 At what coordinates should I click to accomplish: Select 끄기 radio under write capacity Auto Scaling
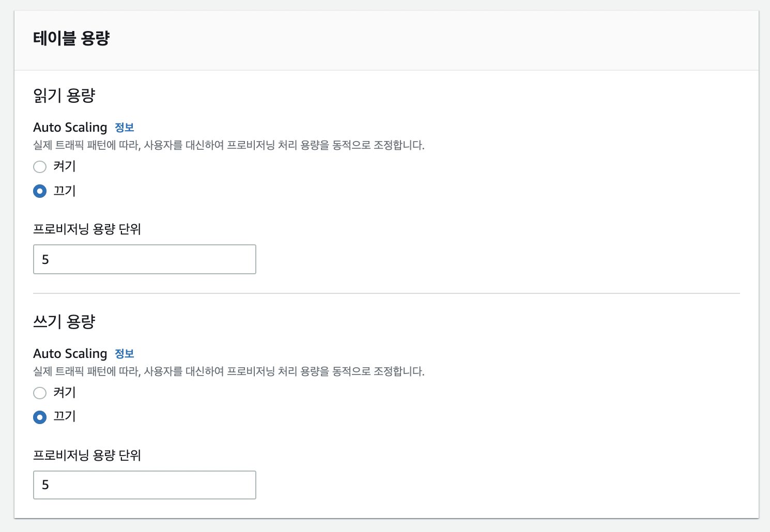click(40, 417)
